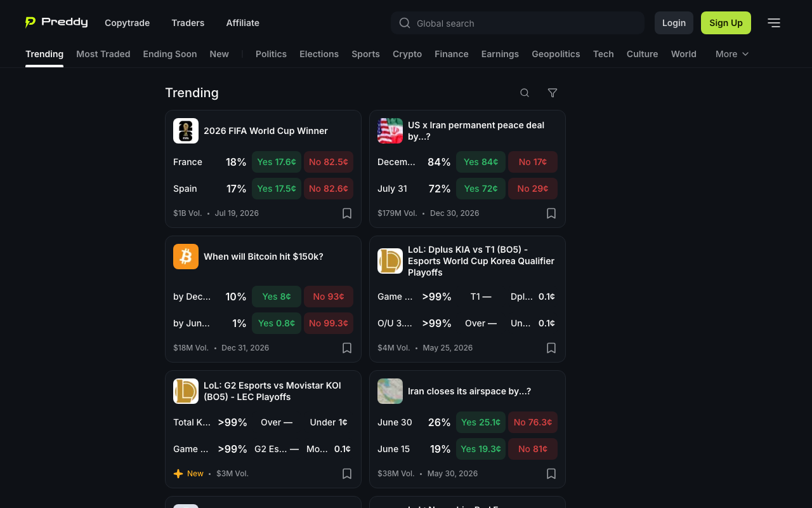Buy No 82.6¢ on Spain
Screen dimensions: 812x508
coord(329,189)
